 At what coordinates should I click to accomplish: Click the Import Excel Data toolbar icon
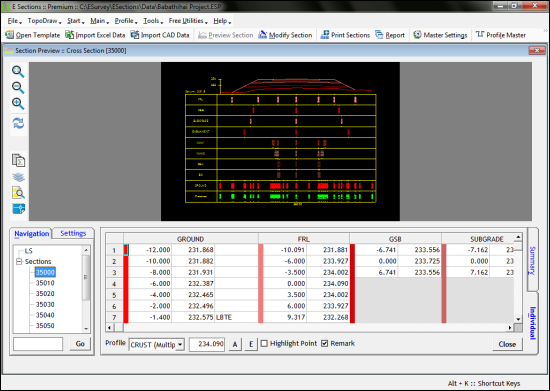[x=69, y=35]
